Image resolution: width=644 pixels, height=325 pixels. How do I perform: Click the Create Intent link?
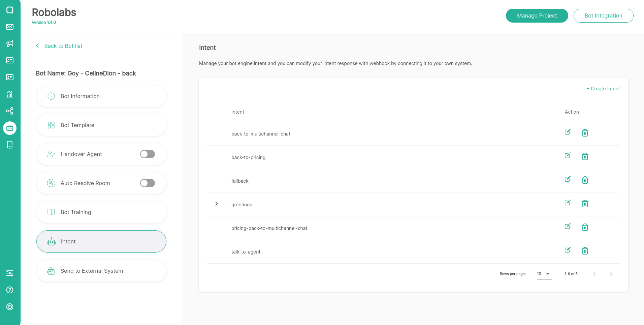pos(603,89)
